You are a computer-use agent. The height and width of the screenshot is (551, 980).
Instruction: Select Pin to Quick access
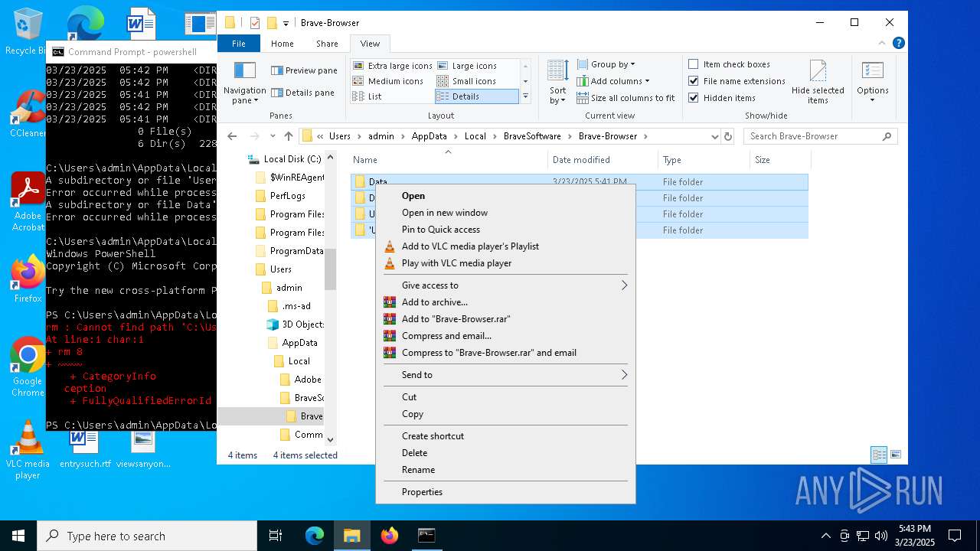[x=505, y=230]
